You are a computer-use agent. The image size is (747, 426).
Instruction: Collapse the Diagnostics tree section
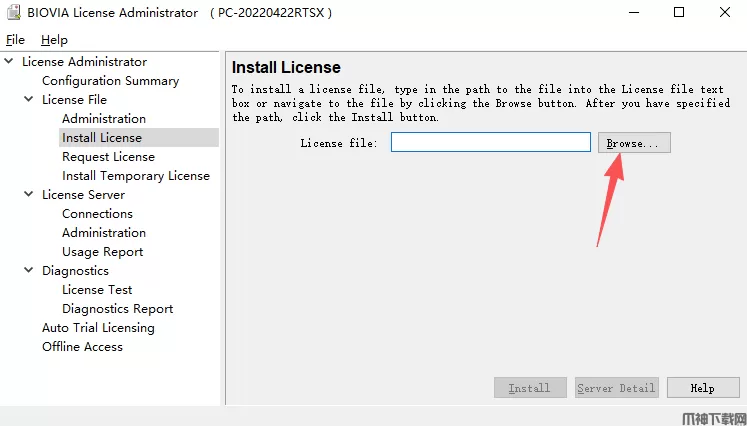[x=29, y=271]
